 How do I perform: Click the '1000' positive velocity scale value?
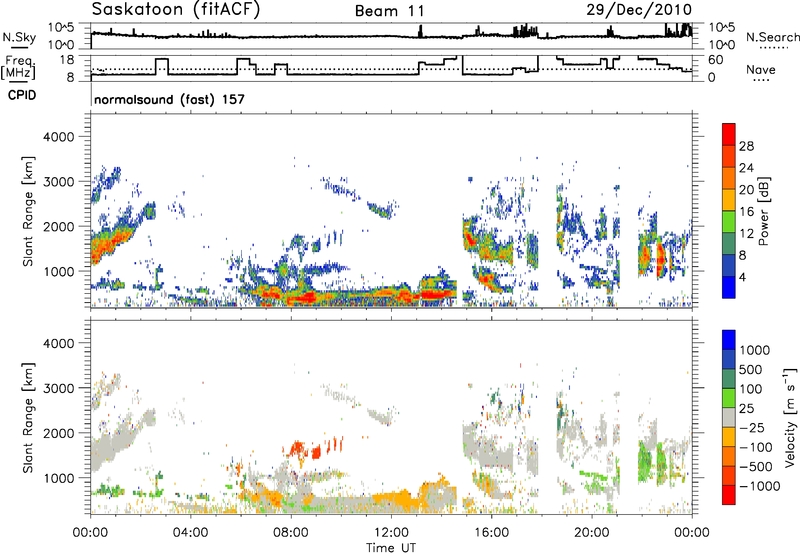tap(755, 350)
